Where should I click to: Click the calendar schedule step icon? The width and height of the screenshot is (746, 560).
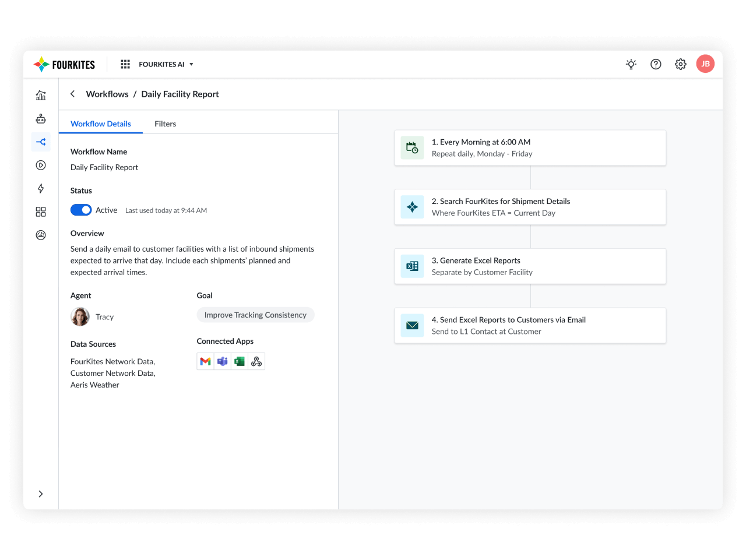412,148
